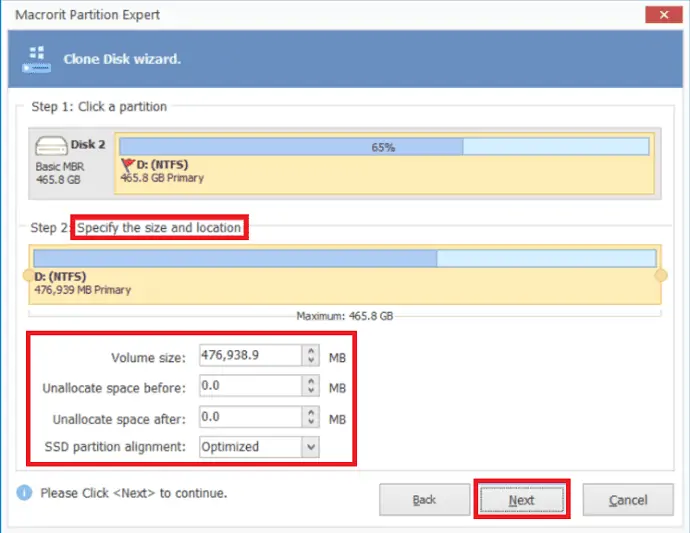Click the right resize handle of partition bar
The width and height of the screenshot is (690, 533).
[x=660, y=275]
